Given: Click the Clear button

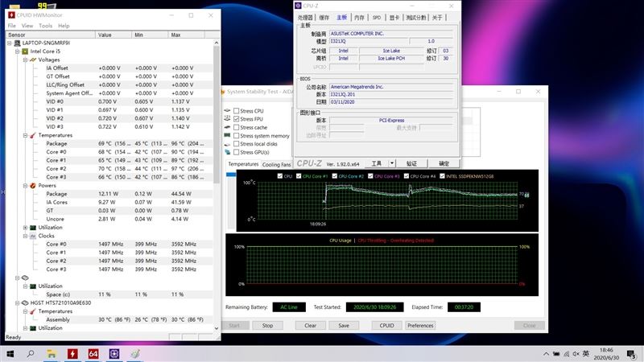Looking at the screenshot, I should tap(311, 326).
